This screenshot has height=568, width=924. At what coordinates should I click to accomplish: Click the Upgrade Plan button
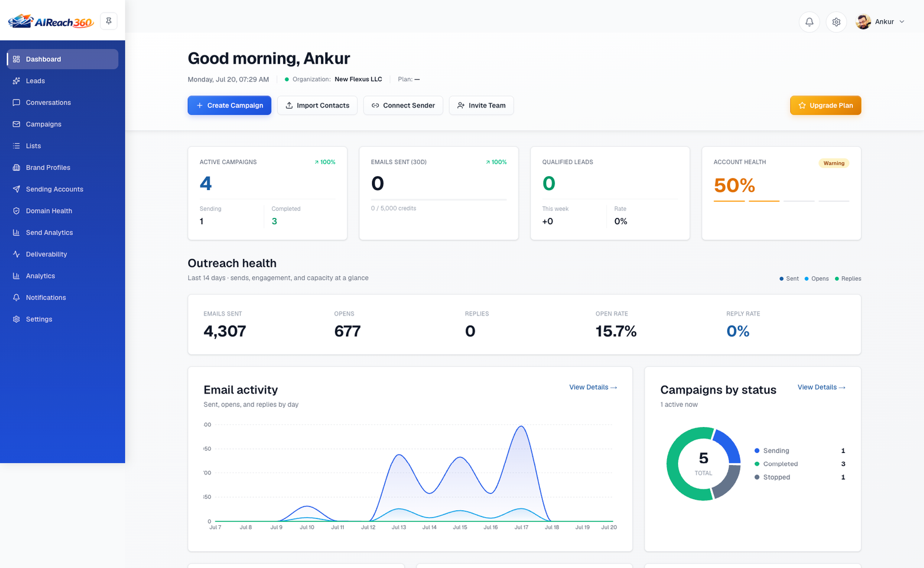pos(825,105)
